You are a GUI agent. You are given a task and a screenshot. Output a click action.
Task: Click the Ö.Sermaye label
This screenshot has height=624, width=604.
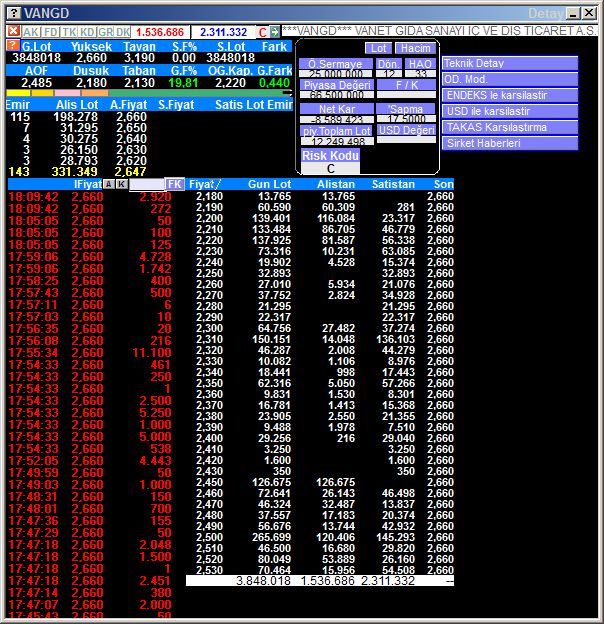pos(335,64)
